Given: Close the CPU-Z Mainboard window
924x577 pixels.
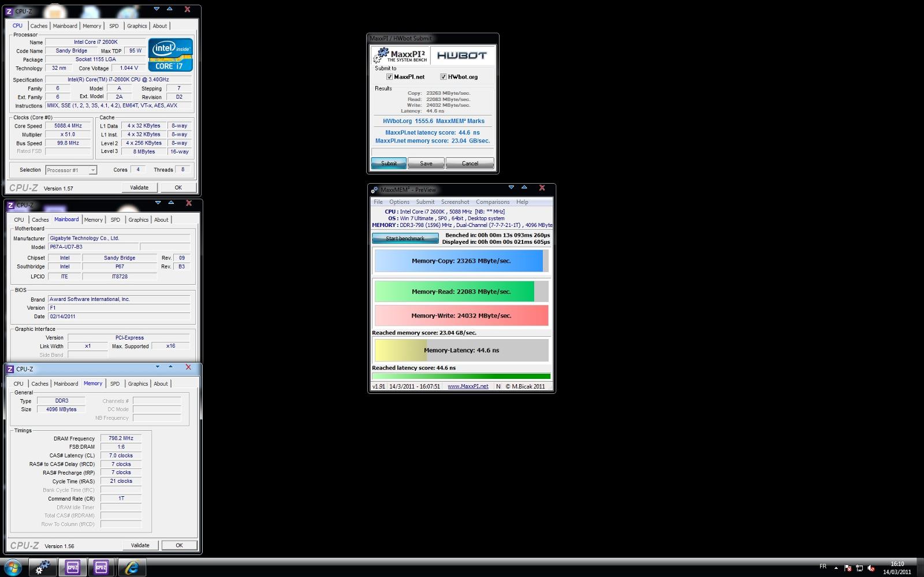Looking at the screenshot, I should pos(189,203).
